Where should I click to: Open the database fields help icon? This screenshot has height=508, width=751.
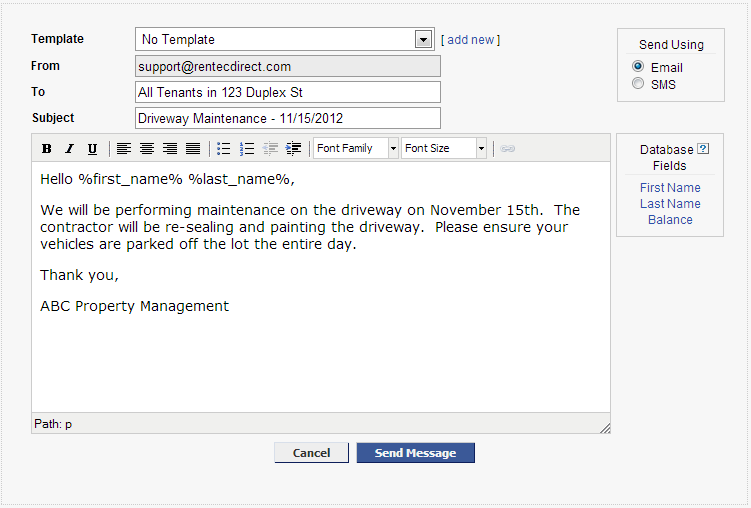tap(703, 149)
